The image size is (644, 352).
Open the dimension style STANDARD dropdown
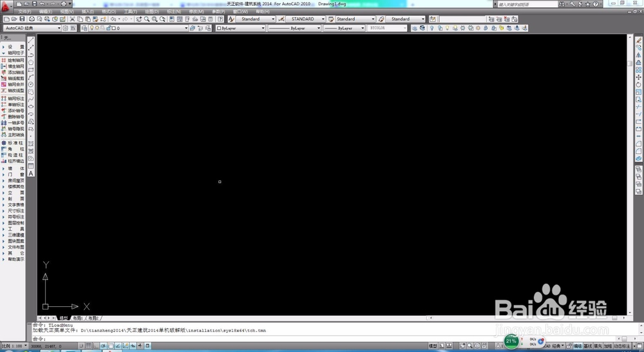[x=305, y=19]
